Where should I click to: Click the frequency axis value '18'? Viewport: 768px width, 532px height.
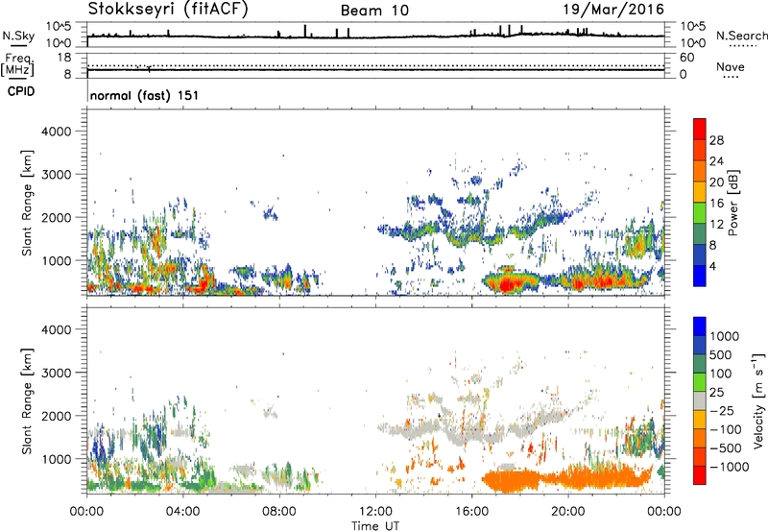point(64,57)
